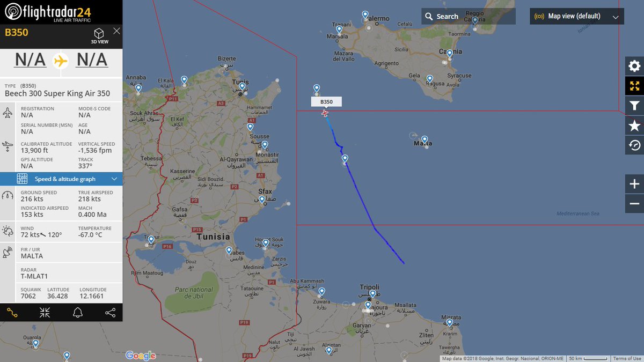
Task: Zoom in with the plus button
Action: tap(634, 184)
